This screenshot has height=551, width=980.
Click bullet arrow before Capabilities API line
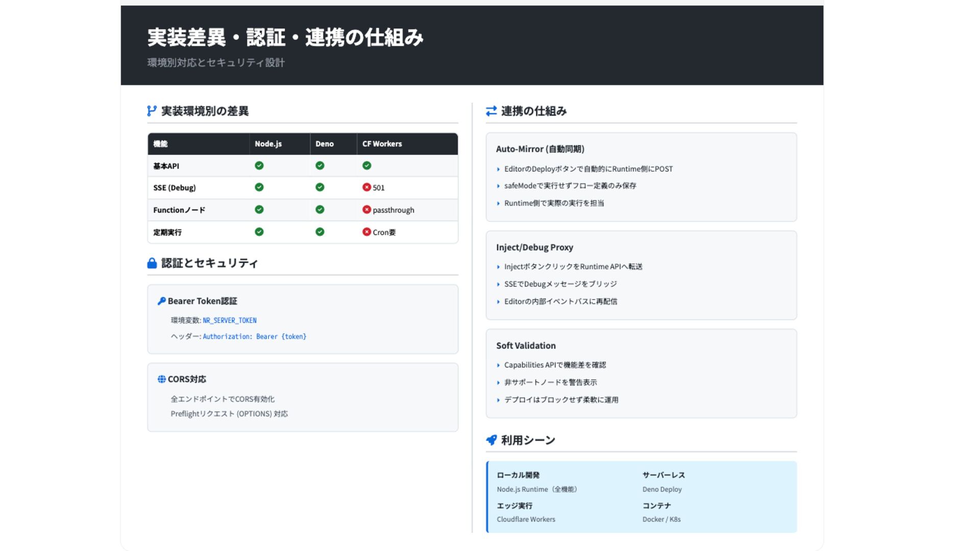pyautogui.click(x=498, y=365)
